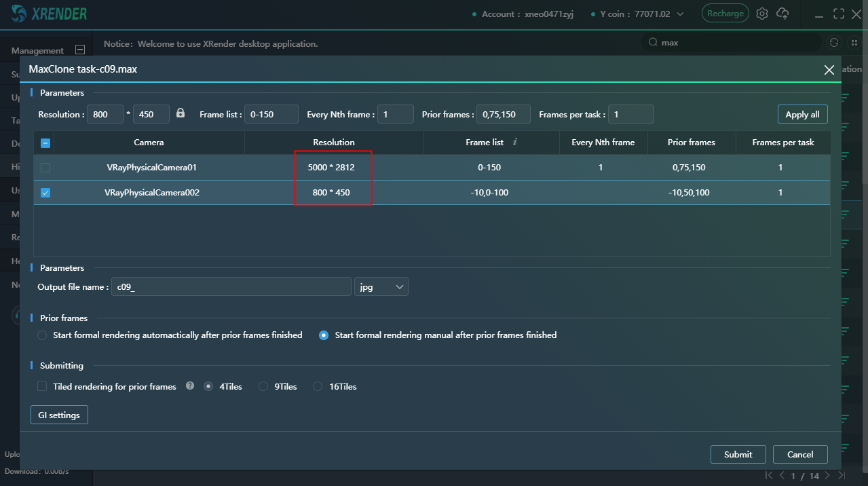This screenshot has height=486, width=868.
Task: Click the Output file name input field
Action: pyautogui.click(x=231, y=286)
